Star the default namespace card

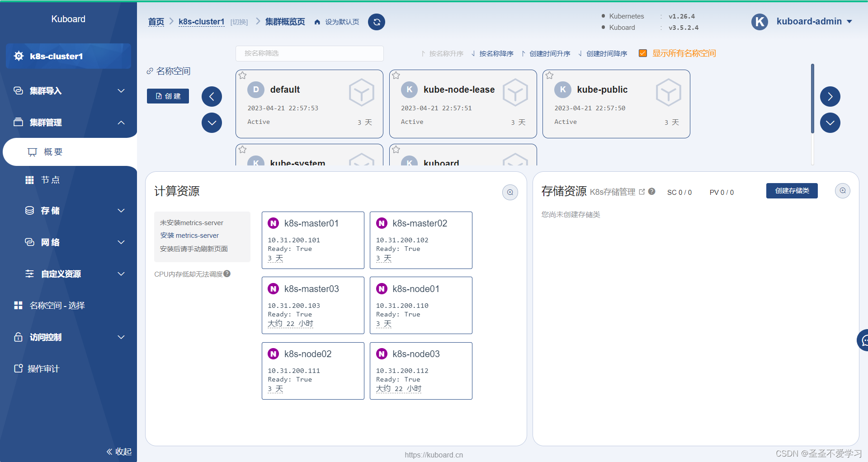click(x=243, y=75)
